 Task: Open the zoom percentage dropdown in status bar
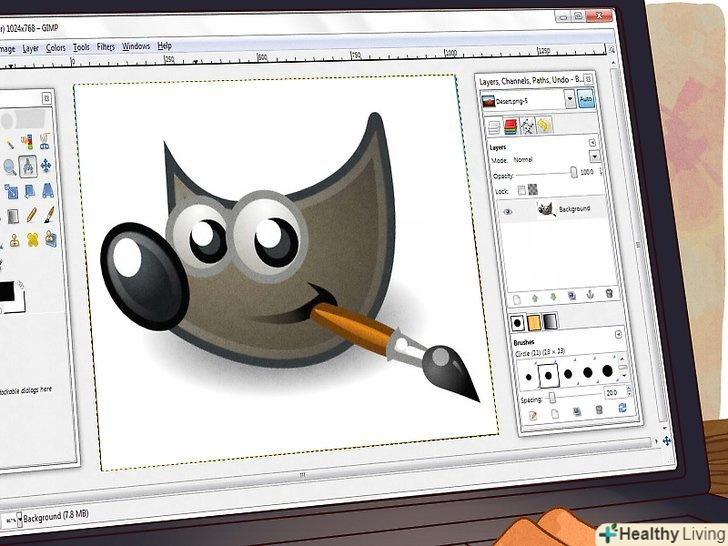pos(20,520)
